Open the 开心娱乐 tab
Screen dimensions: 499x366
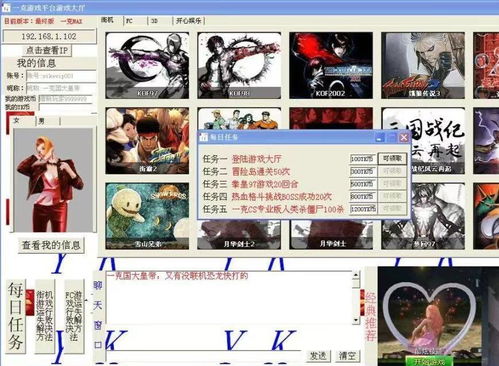[x=188, y=21]
